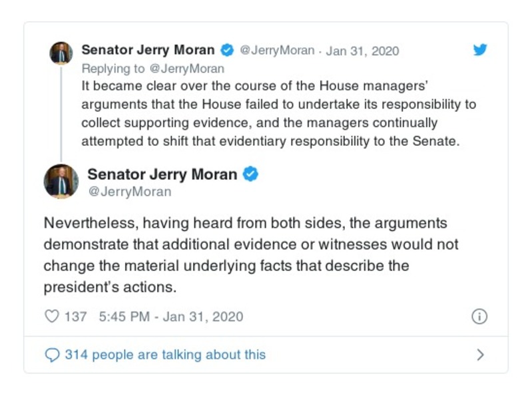Open the 5:45 PM - Jan 31, 2020 timestamp
532x396 pixels.
tap(170, 316)
